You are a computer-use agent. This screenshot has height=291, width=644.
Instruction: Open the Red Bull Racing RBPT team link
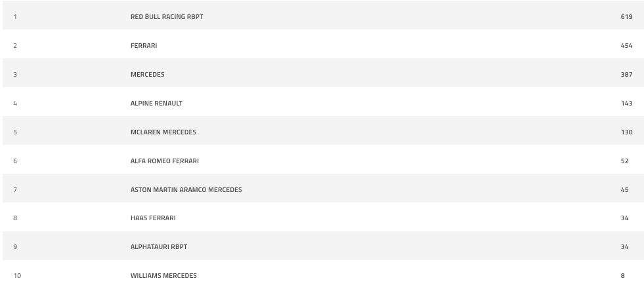[x=167, y=17]
